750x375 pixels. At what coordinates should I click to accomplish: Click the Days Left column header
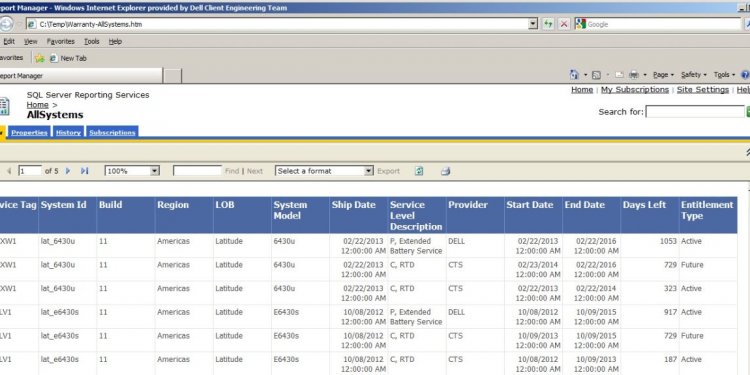tap(650, 215)
